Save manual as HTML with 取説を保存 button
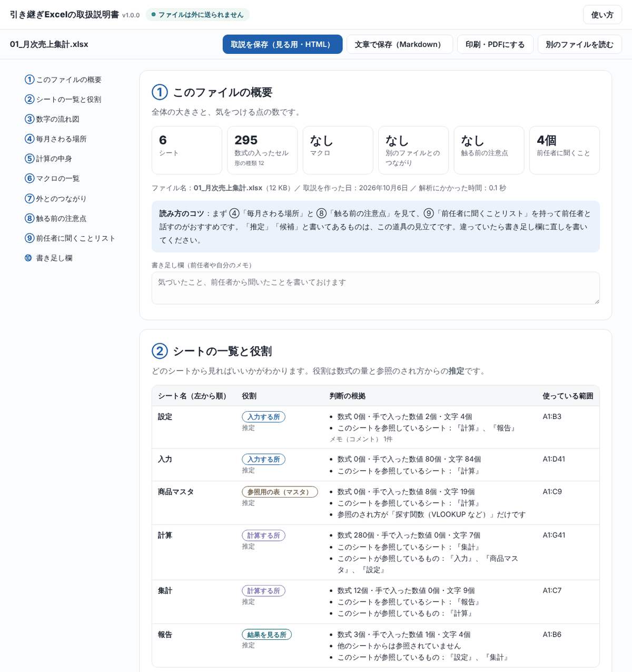This screenshot has height=672, width=632. click(282, 44)
